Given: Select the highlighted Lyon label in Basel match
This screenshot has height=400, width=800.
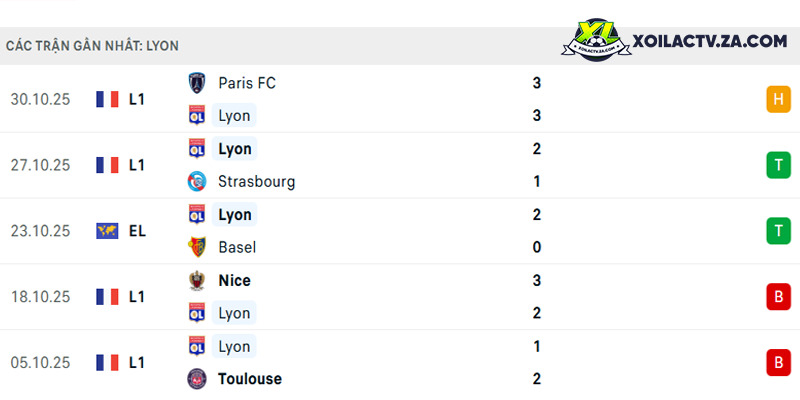Looking at the screenshot, I should [x=235, y=215].
